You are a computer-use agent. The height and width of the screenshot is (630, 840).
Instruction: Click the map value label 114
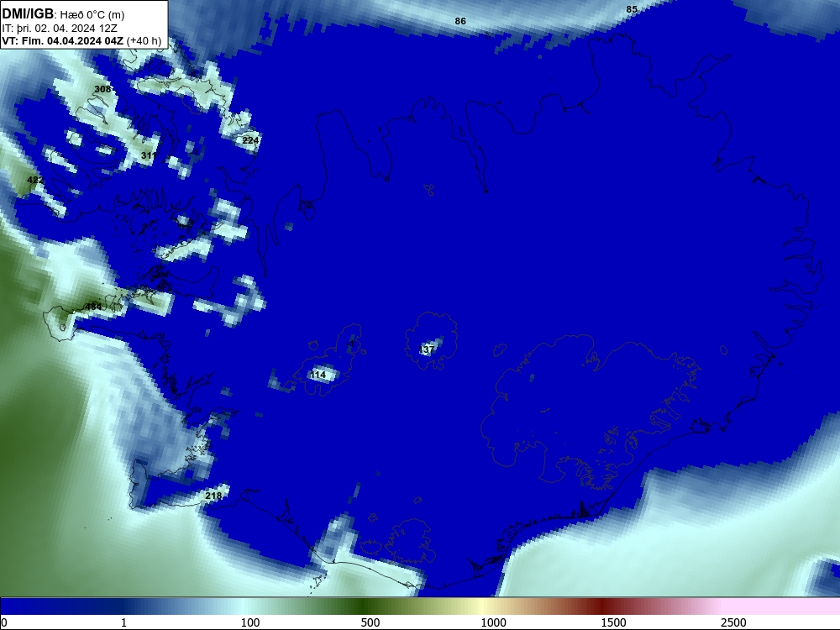(318, 375)
